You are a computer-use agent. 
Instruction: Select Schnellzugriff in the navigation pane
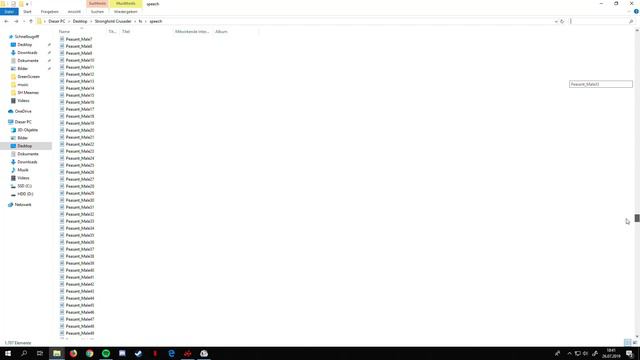[x=27, y=37]
